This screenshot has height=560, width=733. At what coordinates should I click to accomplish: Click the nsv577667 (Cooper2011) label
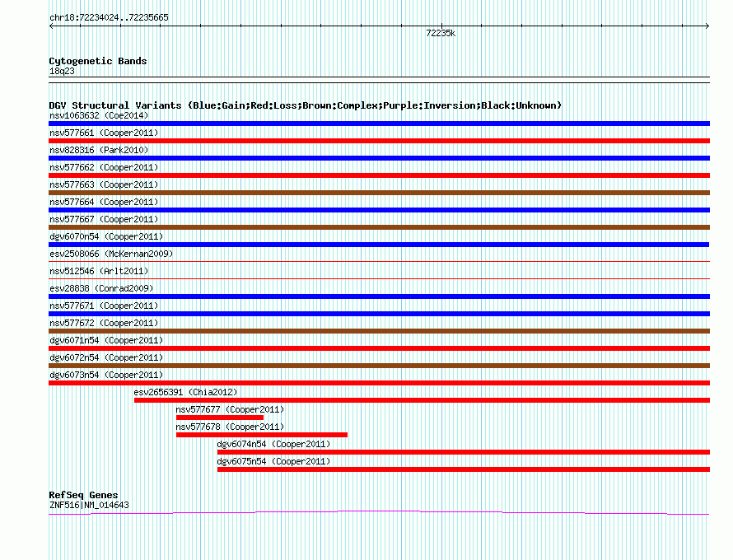104,219
